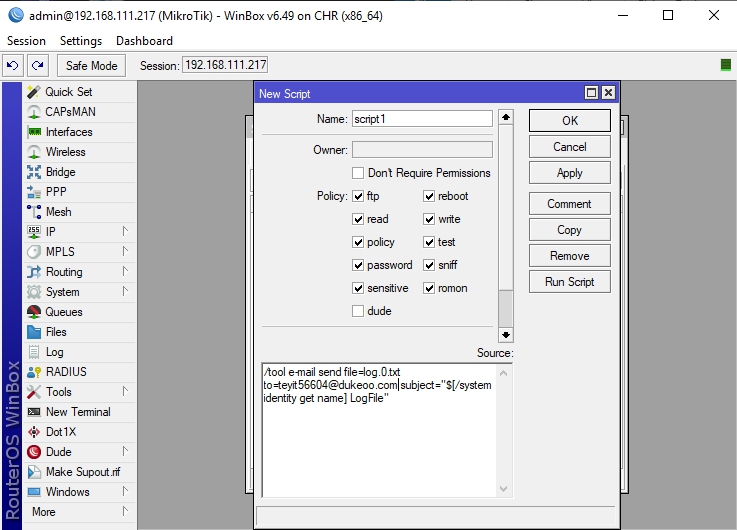Apply the script settings
The height and width of the screenshot is (530, 737).
(x=570, y=173)
